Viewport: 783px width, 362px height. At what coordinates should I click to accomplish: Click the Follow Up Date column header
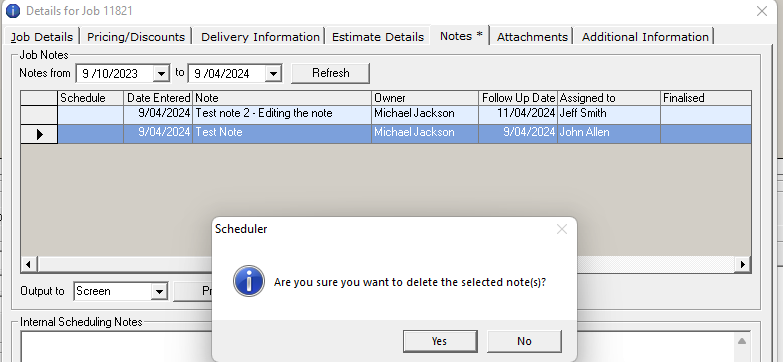point(518,98)
